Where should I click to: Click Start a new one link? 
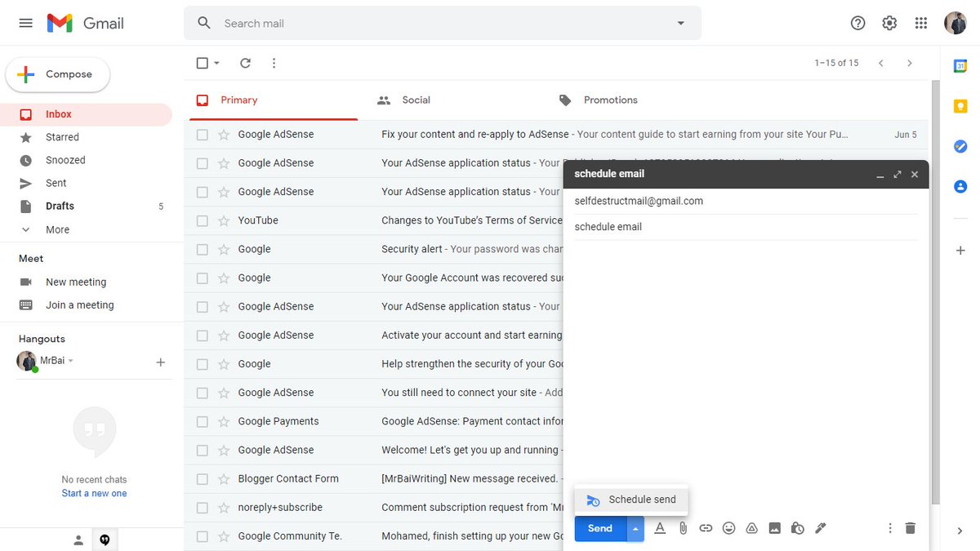click(x=94, y=493)
